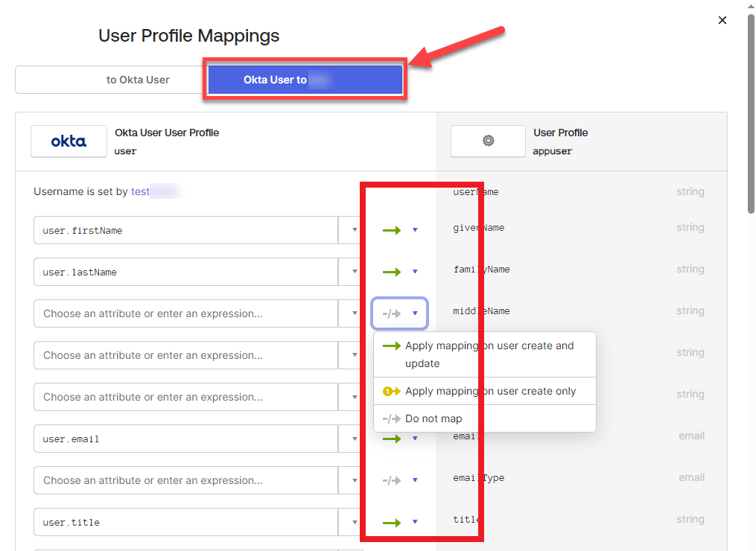756x551 pixels.
Task: Click the vertical scrollbar thumb
Action: (x=752, y=113)
